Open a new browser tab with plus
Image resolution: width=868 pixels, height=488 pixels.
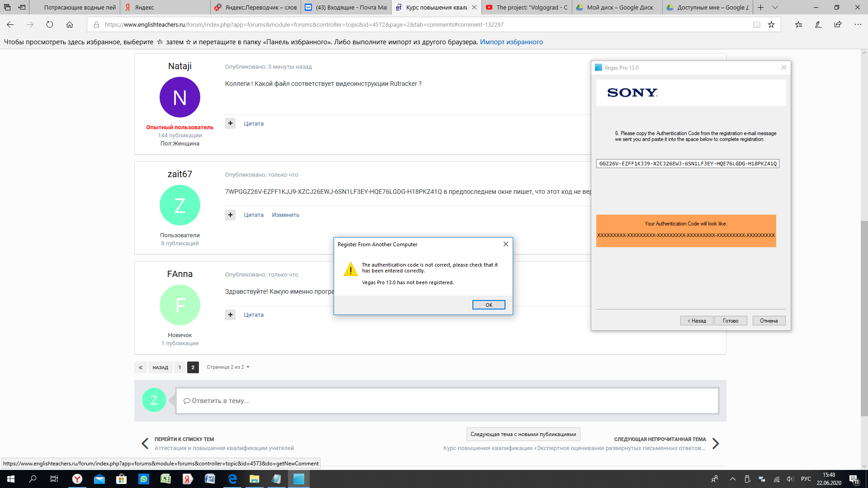[x=761, y=7]
